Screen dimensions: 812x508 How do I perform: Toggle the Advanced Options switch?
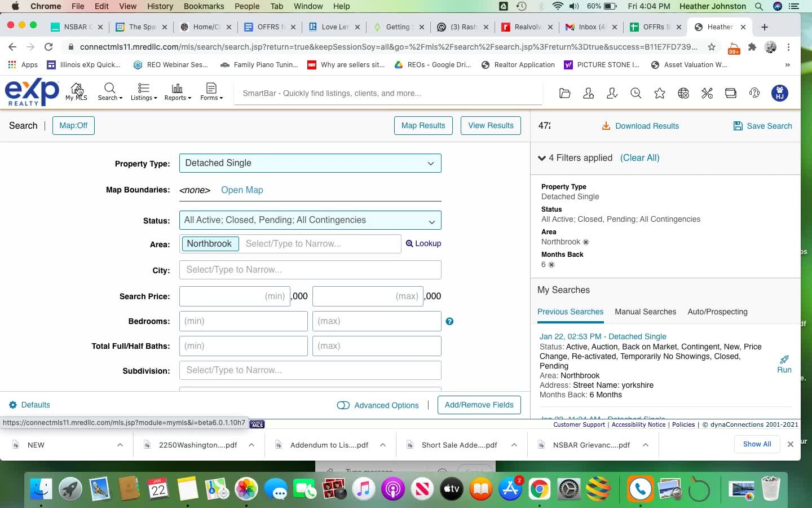(343, 405)
